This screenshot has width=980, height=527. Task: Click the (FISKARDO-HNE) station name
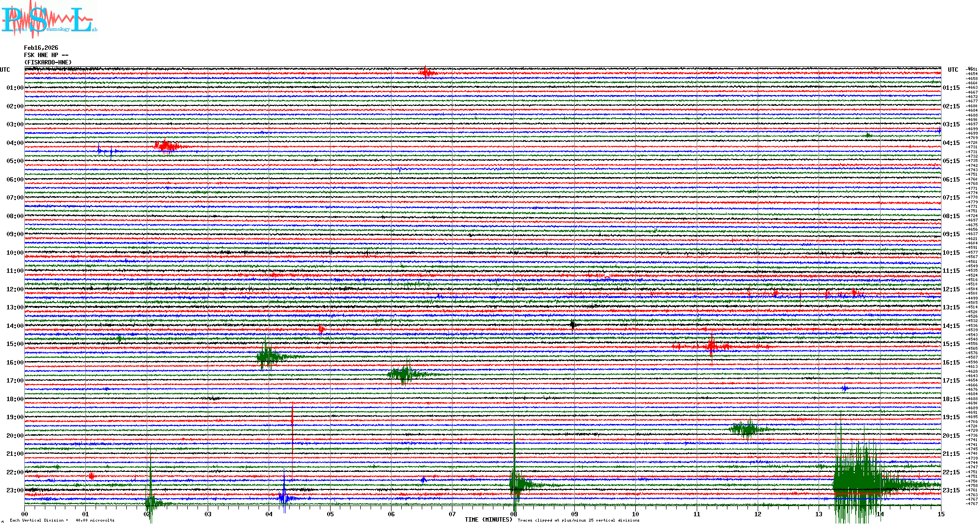(48, 62)
